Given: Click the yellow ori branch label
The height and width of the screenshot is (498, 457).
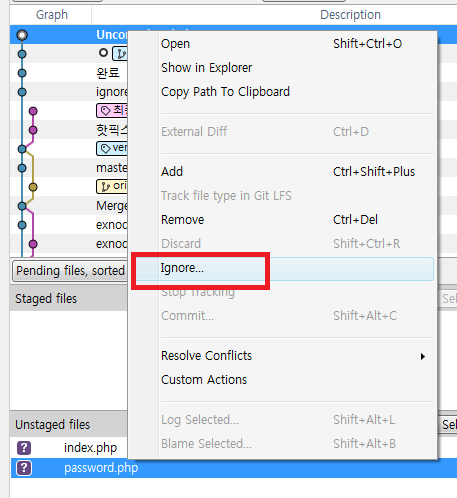Looking at the screenshot, I should pyautogui.click(x=112, y=186).
